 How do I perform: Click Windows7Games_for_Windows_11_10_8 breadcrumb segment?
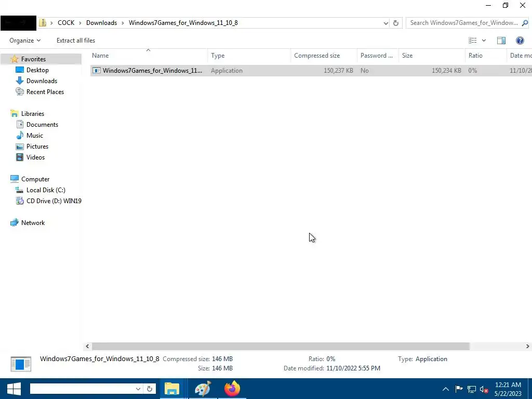[183, 23]
